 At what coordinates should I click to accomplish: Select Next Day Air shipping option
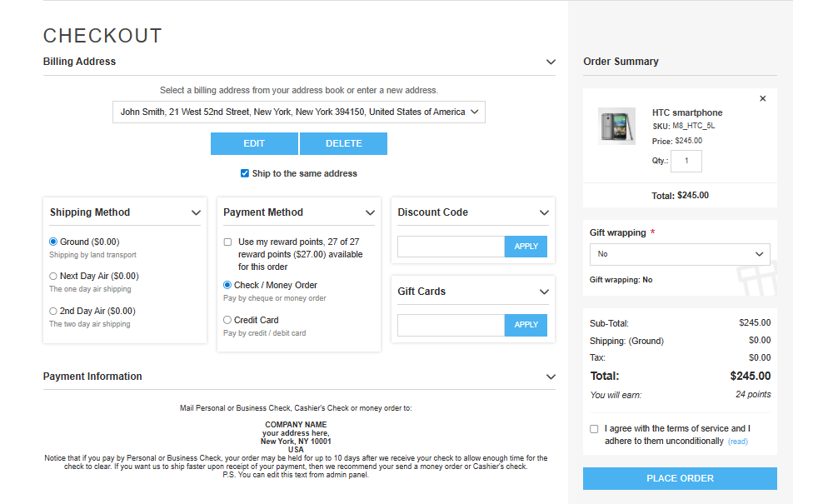point(53,277)
